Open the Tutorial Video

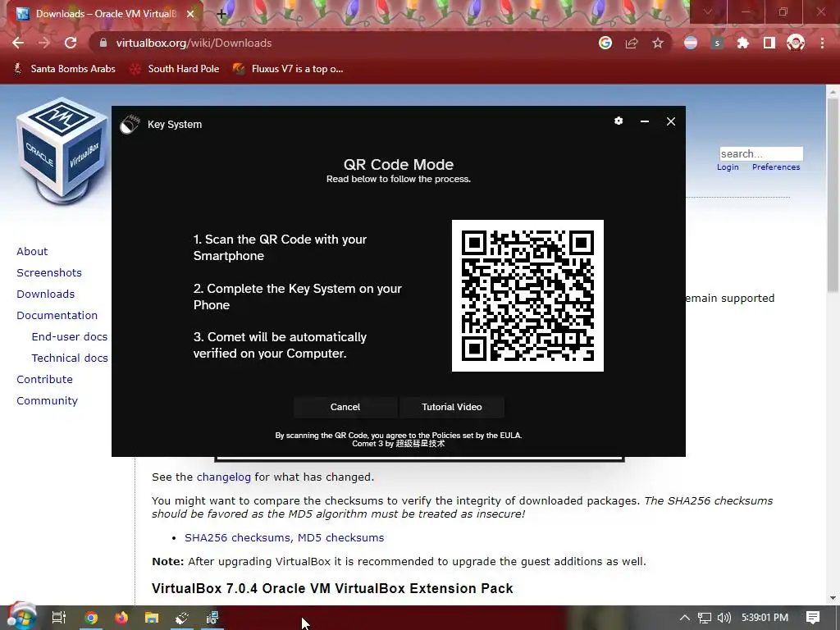click(x=452, y=407)
